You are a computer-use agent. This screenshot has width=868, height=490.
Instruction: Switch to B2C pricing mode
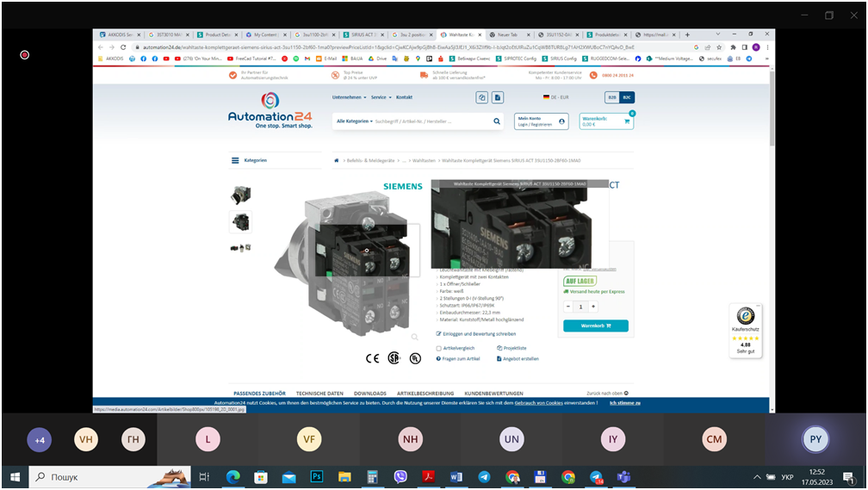click(627, 97)
